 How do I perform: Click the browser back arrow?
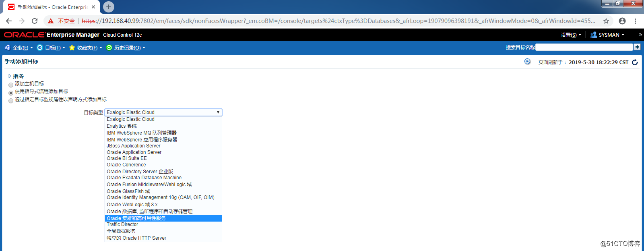[9, 21]
